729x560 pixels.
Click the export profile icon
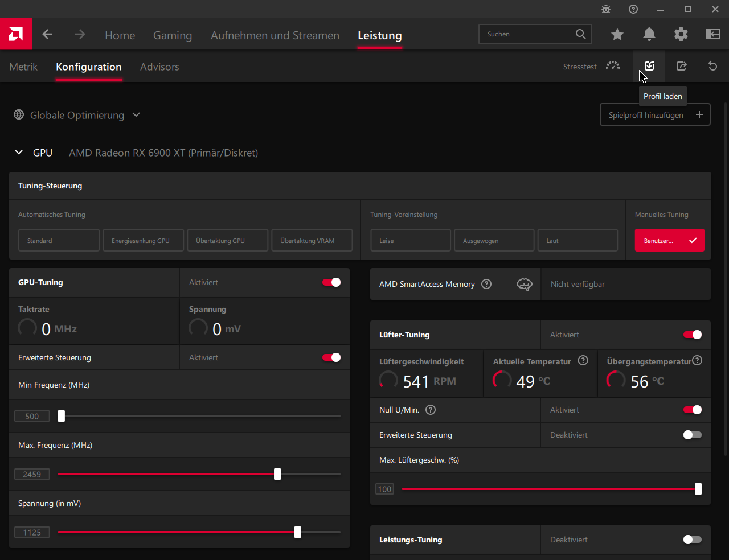pyautogui.click(x=681, y=66)
